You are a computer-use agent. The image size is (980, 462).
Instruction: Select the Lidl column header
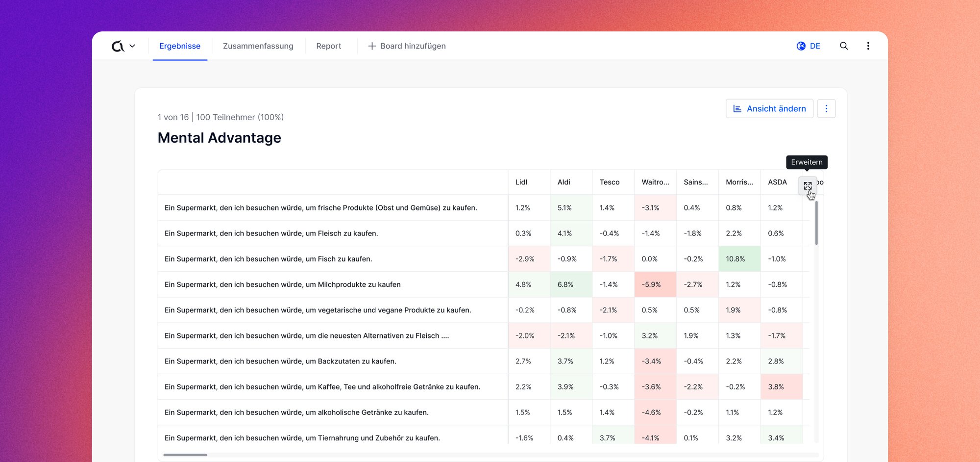coord(529,182)
